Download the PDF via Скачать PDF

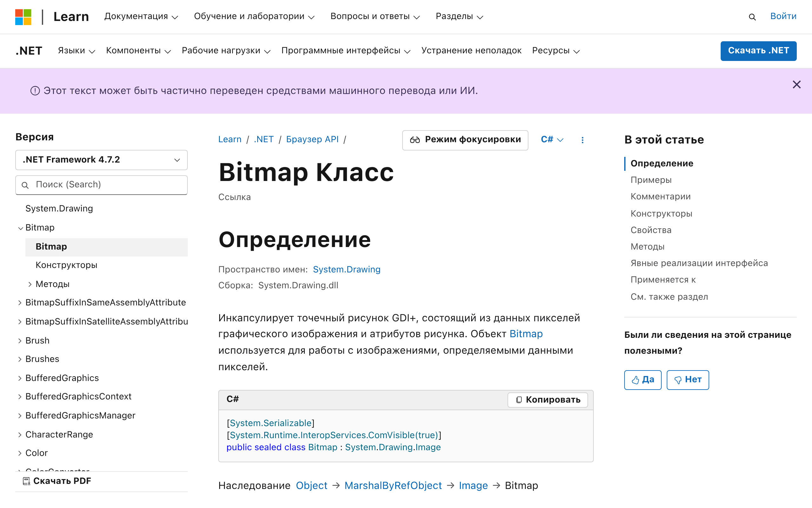pyautogui.click(x=57, y=481)
